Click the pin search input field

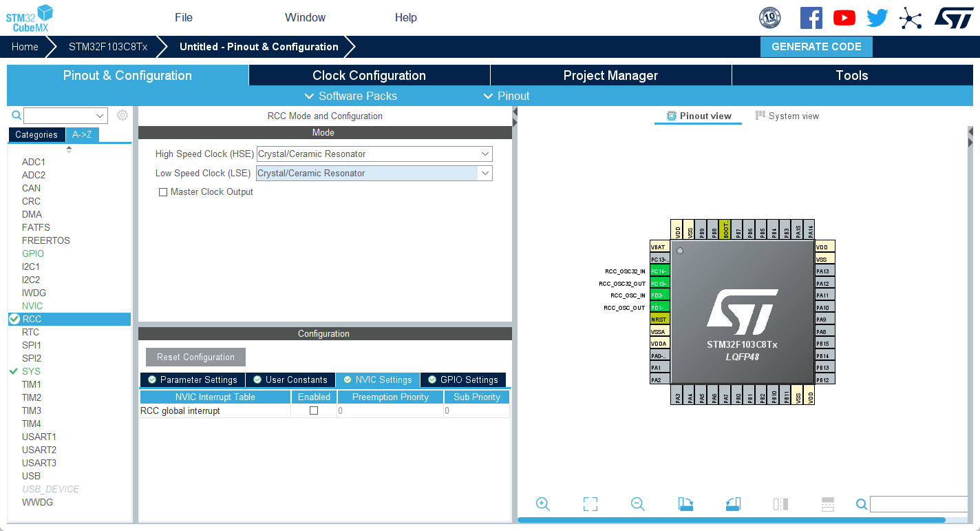pos(919,504)
